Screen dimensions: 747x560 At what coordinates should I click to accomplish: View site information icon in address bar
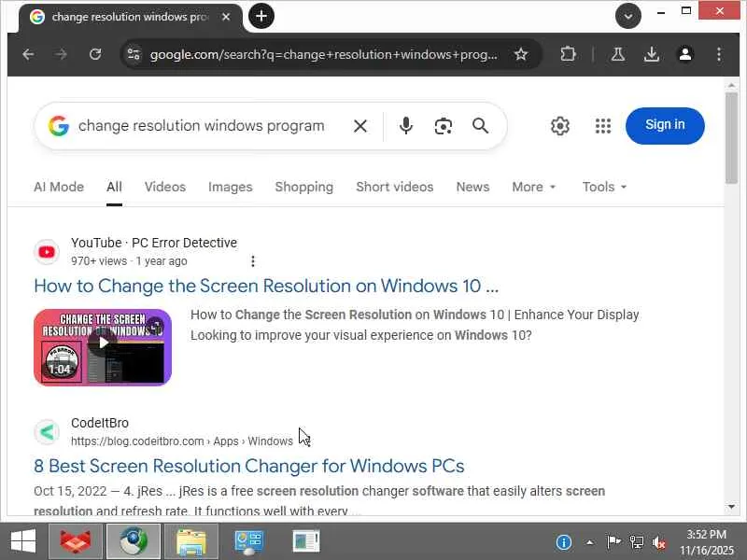(134, 54)
